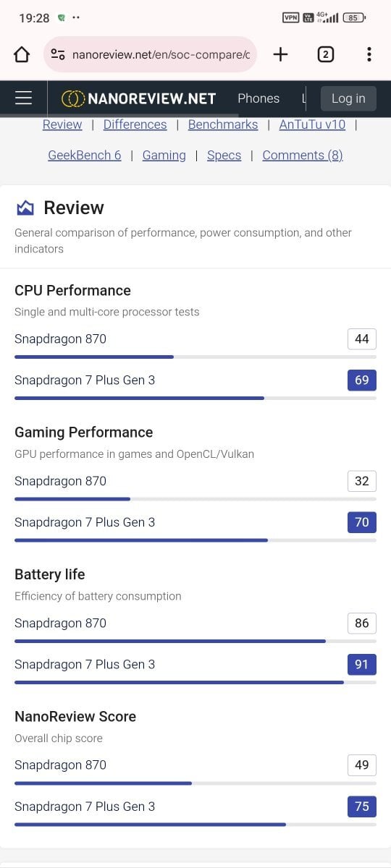The image size is (391, 868).
Task: Tap the Review section chart icon
Action: click(25, 208)
